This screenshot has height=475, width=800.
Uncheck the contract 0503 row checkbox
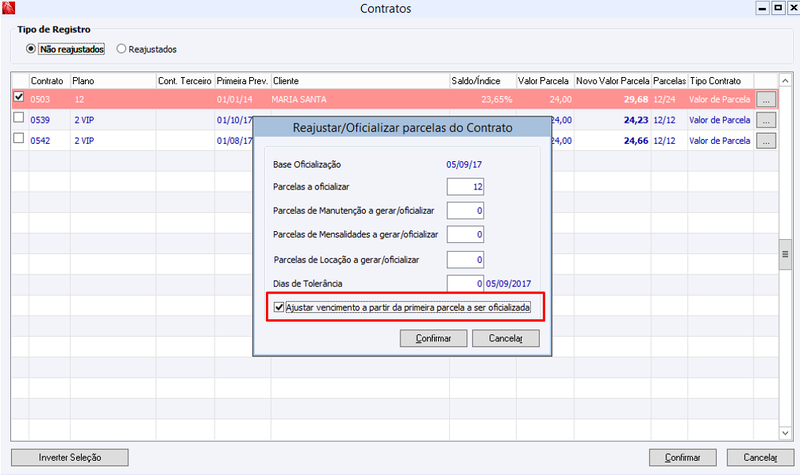click(x=19, y=96)
